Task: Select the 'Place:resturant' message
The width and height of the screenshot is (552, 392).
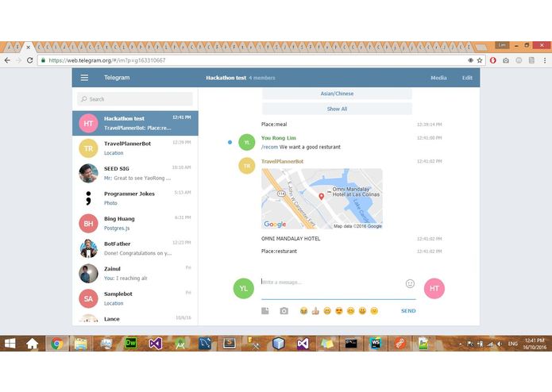Action: [x=279, y=251]
